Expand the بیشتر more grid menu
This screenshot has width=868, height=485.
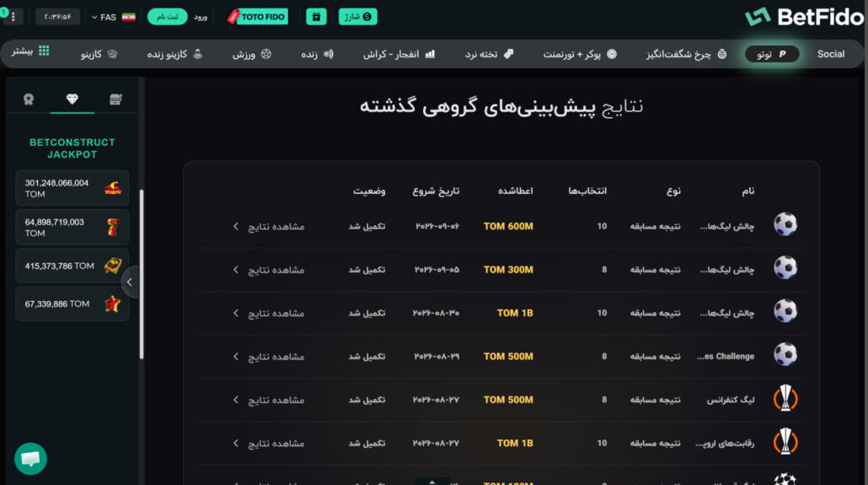click(30, 51)
